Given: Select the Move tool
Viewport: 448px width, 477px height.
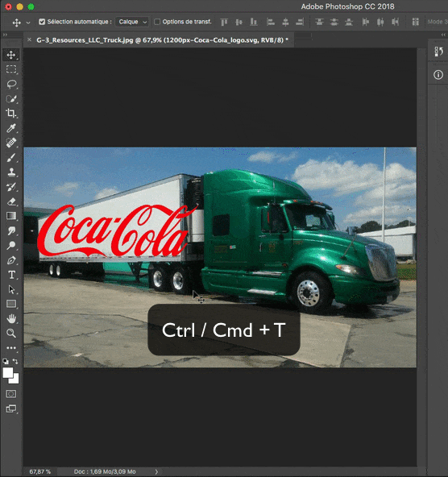Looking at the screenshot, I should point(11,55).
